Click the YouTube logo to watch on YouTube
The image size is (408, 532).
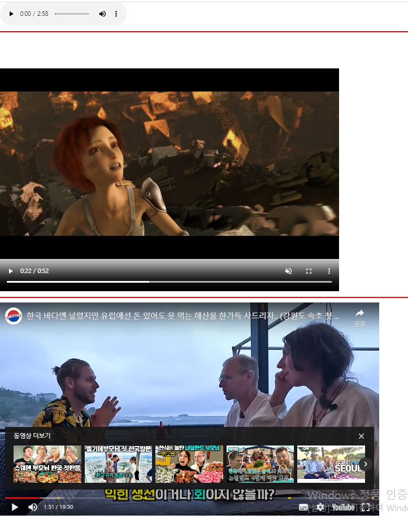343,507
